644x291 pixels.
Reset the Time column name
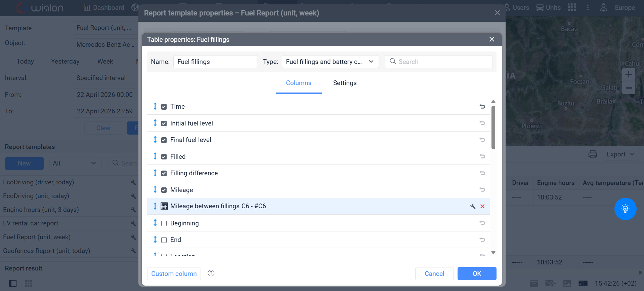[x=482, y=106]
